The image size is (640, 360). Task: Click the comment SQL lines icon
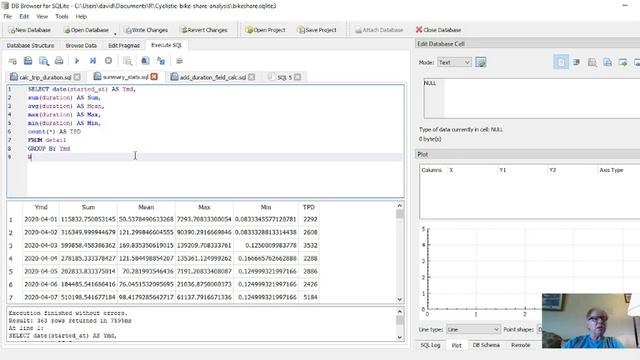click(x=179, y=61)
